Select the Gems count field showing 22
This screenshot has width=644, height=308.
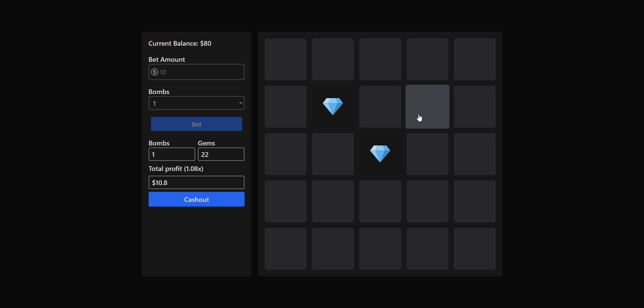tap(221, 155)
